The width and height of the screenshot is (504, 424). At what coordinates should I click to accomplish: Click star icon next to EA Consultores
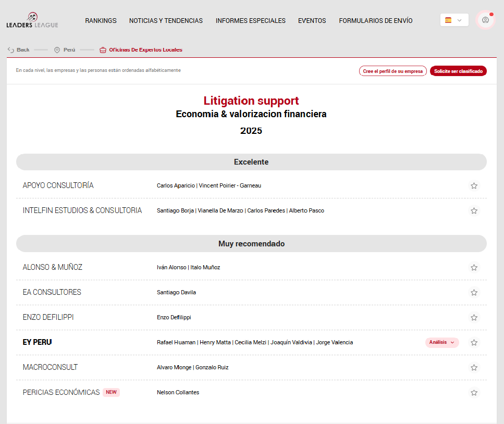[474, 293]
